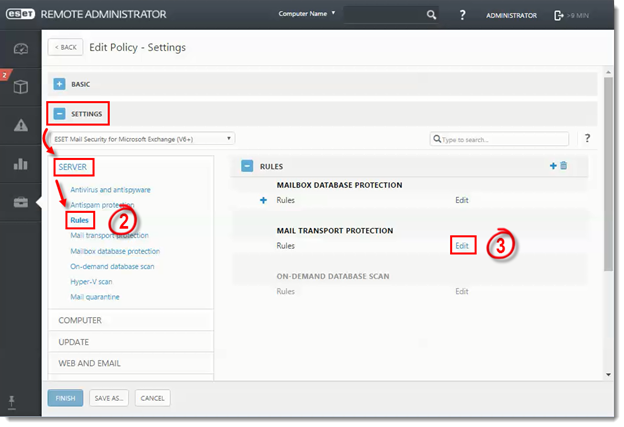
Task: Select Mail quarantine
Action: point(95,297)
